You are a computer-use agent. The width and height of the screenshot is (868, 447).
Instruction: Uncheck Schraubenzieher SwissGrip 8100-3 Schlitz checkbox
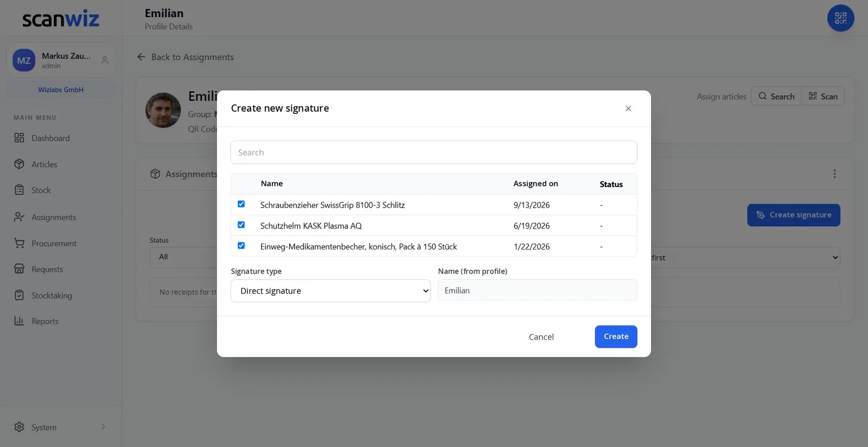pyautogui.click(x=241, y=204)
